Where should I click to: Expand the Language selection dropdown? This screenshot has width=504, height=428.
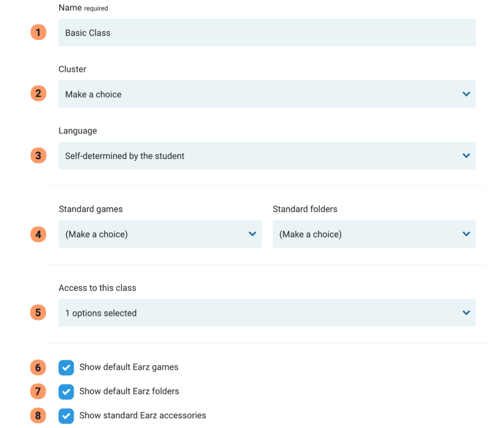point(267,156)
